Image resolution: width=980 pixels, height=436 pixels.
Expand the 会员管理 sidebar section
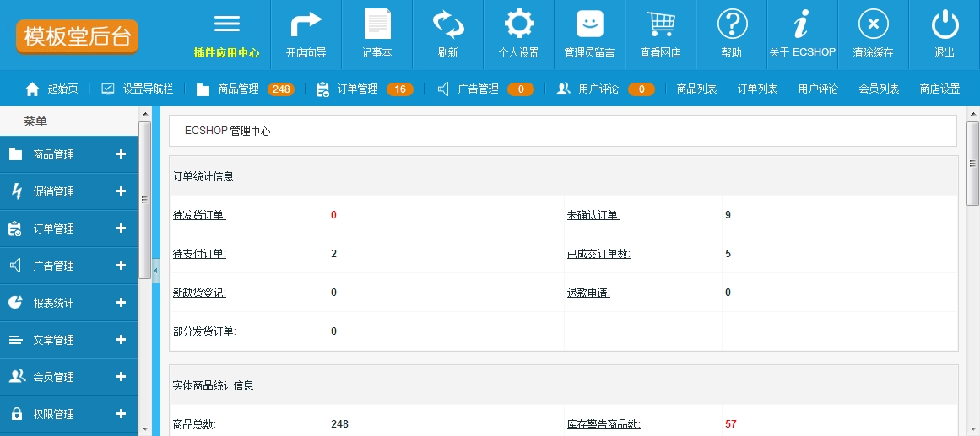[x=121, y=377]
